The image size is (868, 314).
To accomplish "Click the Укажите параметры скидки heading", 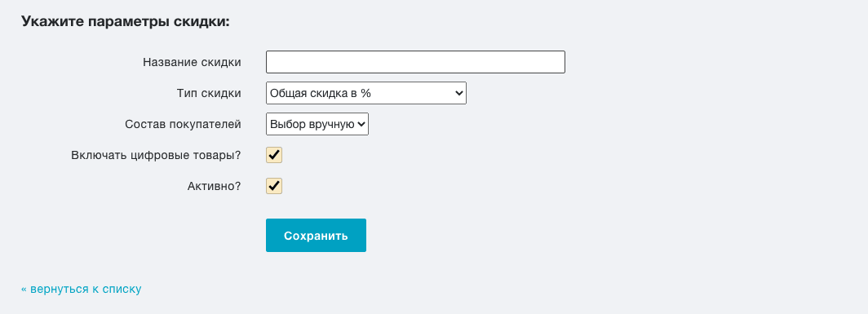I will click(x=125, y=22).
